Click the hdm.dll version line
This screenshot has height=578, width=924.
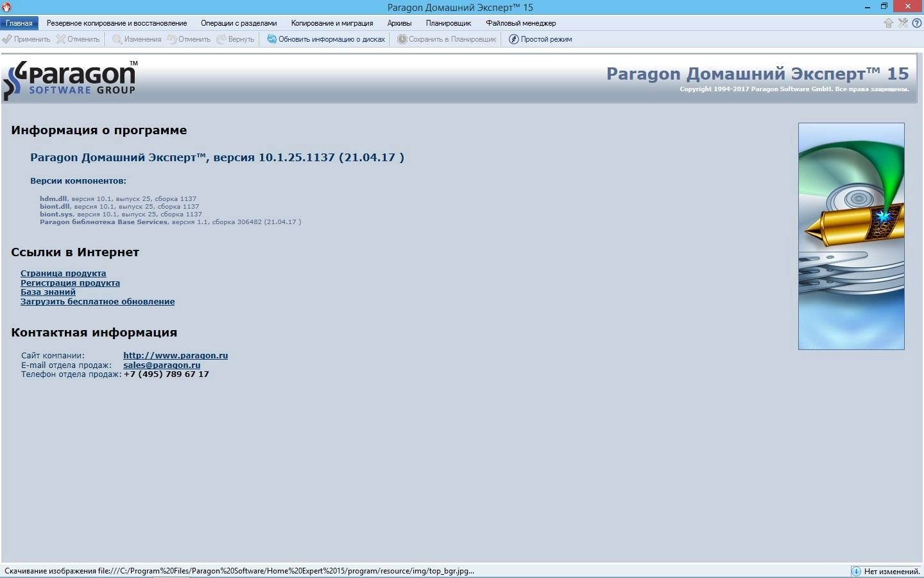pos(118,199)
